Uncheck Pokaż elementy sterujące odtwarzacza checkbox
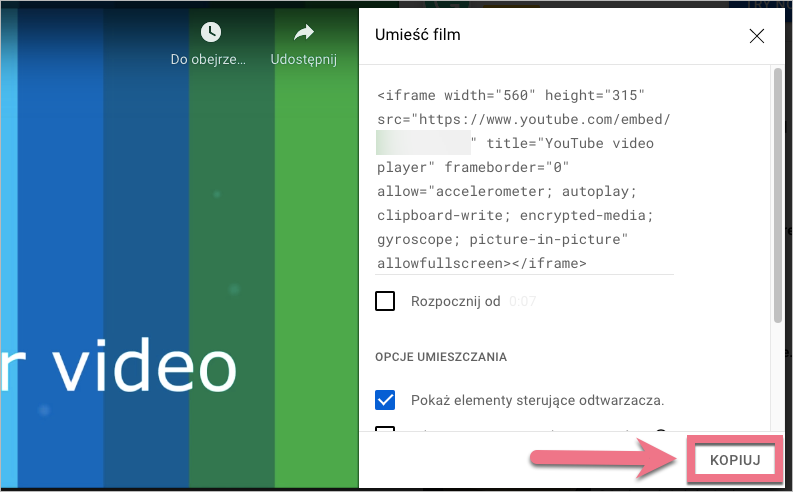This screenshot has width=793, height=492. pos(385,400)
